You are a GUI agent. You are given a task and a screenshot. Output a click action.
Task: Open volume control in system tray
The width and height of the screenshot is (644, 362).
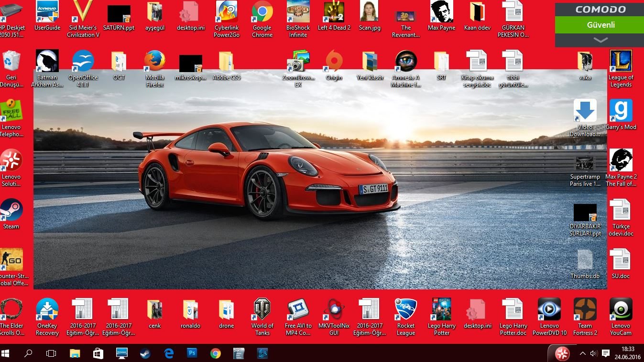click(x=594, y=353)
